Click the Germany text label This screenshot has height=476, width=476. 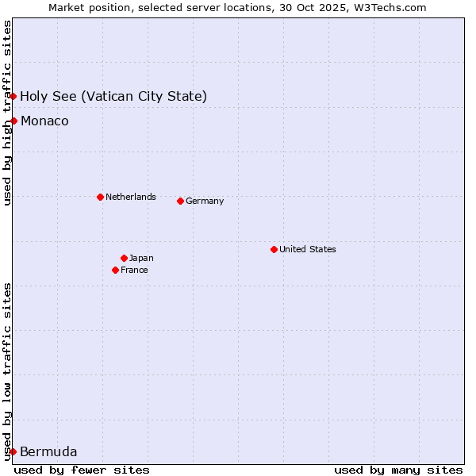point(205,201)
